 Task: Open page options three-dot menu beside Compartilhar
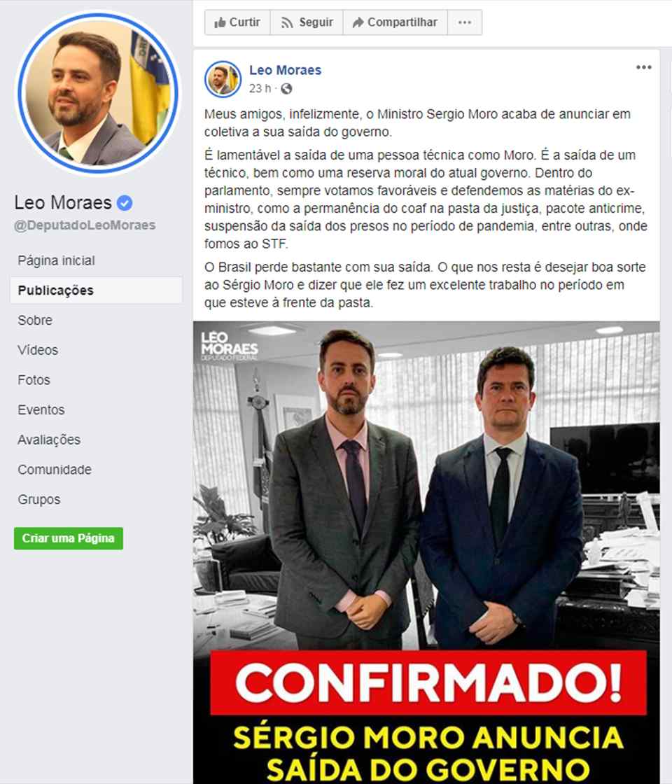pyautogui.click(x=465, y=22)
